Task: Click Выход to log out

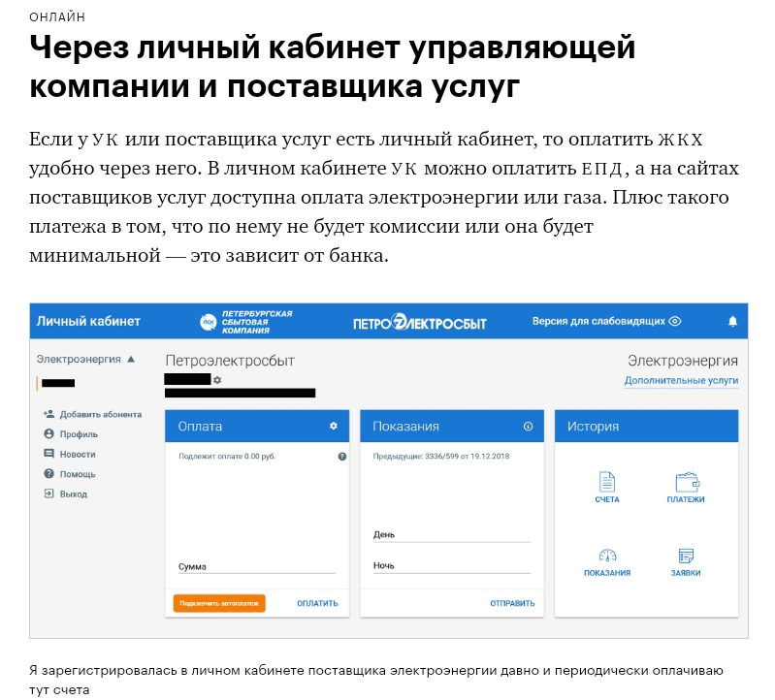Action: click(x=73, y=493)
